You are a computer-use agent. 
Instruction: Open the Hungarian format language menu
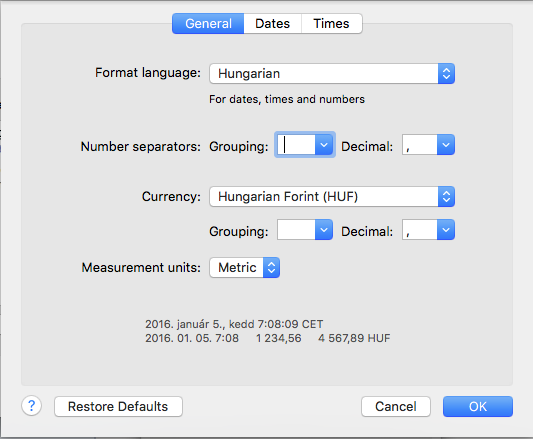click(x=332, y=73)
